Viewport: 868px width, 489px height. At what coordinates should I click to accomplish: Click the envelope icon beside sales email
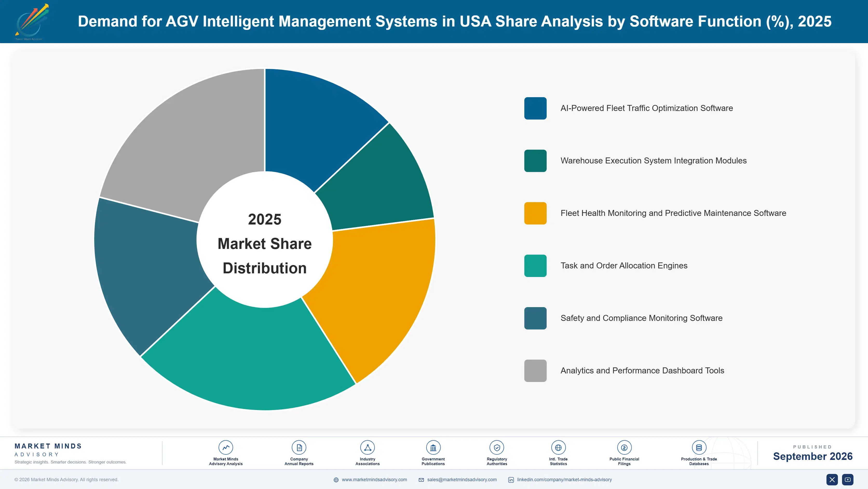421,480
